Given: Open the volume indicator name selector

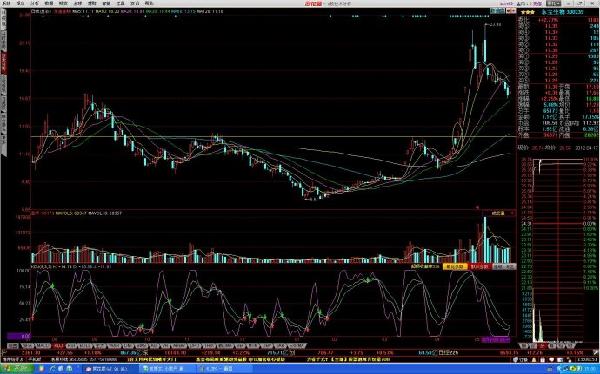Looking at the screenshot, I should 497,213.
